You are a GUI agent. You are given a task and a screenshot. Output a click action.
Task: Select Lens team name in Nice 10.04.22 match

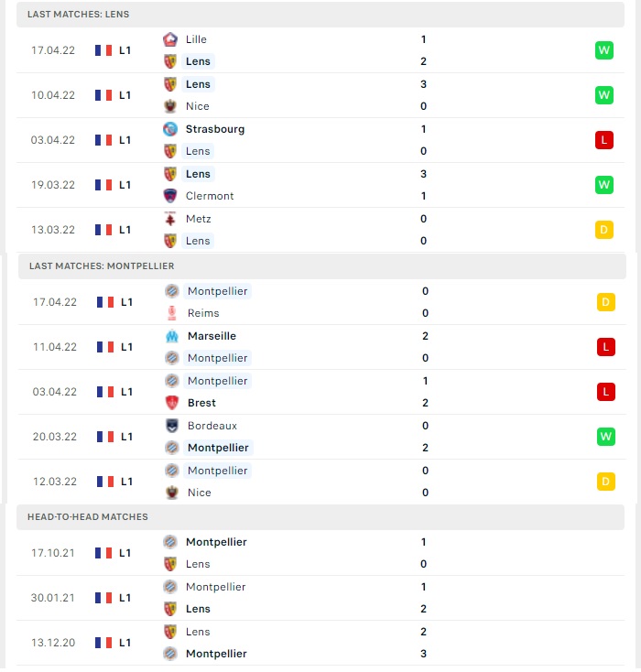[198, 84]
